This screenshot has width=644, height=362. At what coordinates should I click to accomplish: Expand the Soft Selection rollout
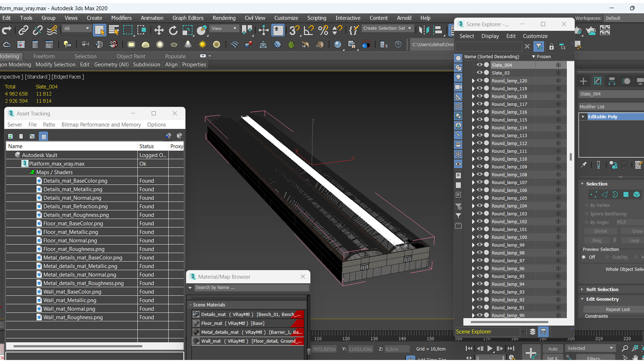point(602,289)
